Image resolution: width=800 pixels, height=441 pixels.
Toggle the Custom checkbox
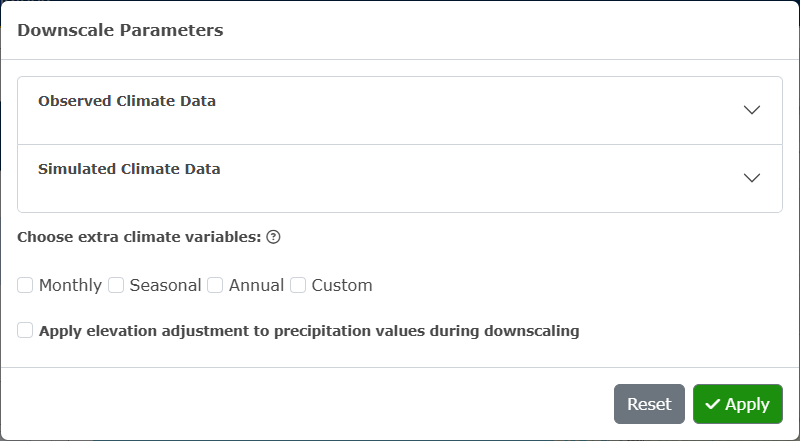coord(298,285)
